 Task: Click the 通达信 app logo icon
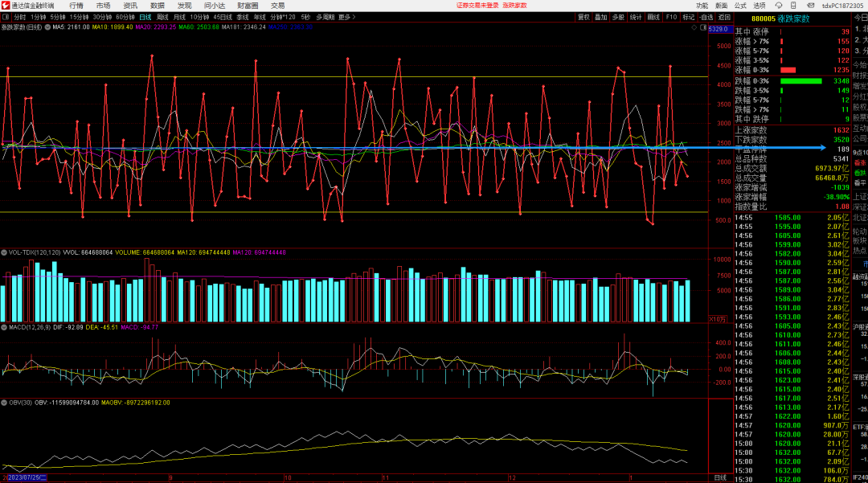pos(6,6)
